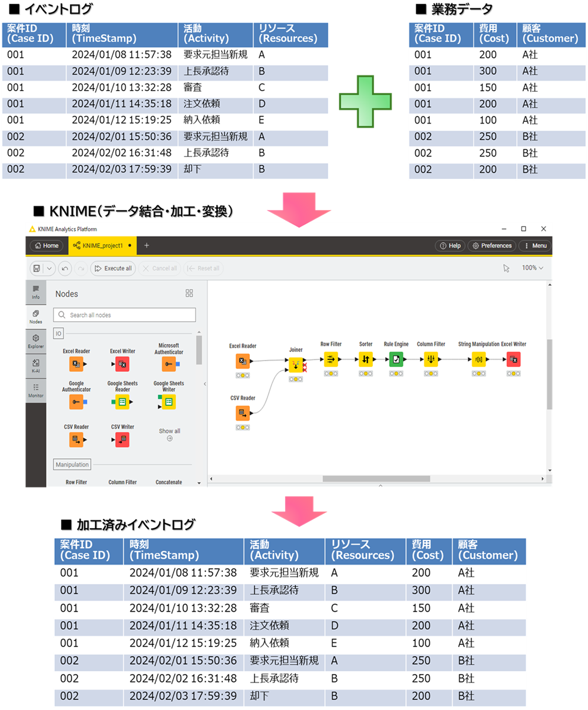The width and height of the screenshot is (588, 710).
Task: Open the Explorer sidebar tab
Action: pos(36,341)
